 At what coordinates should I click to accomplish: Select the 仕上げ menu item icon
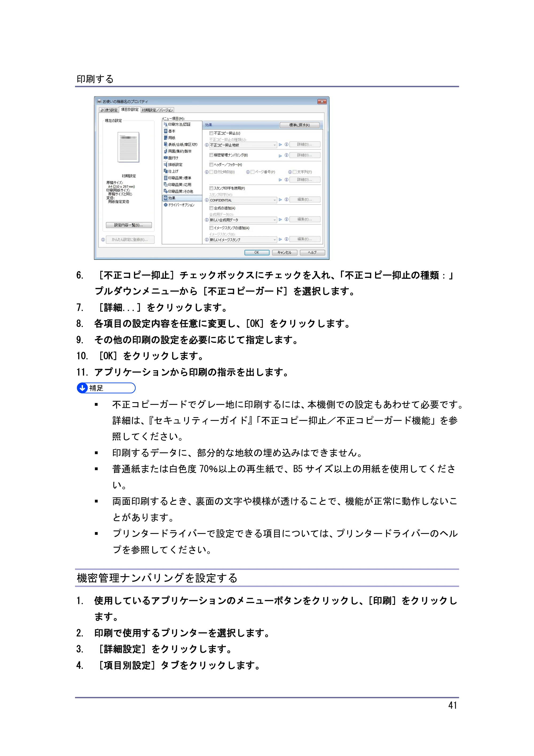coord(166,171)
